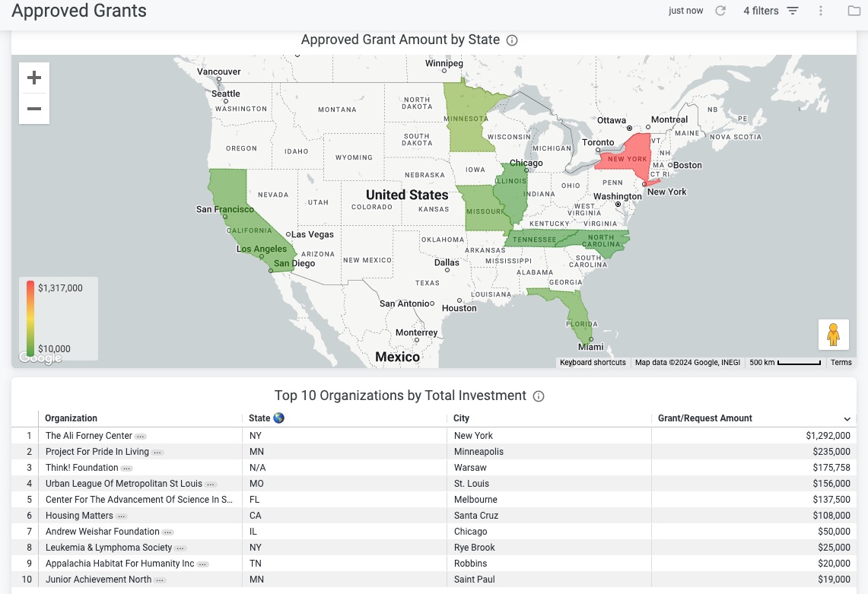Zoom in on the map

[34, 78]
